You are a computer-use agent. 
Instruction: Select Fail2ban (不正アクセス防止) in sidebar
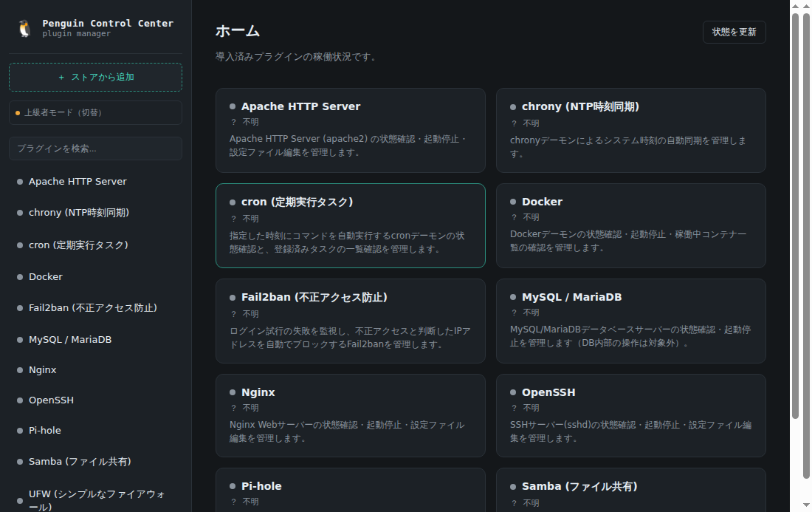tap(95, 308)
